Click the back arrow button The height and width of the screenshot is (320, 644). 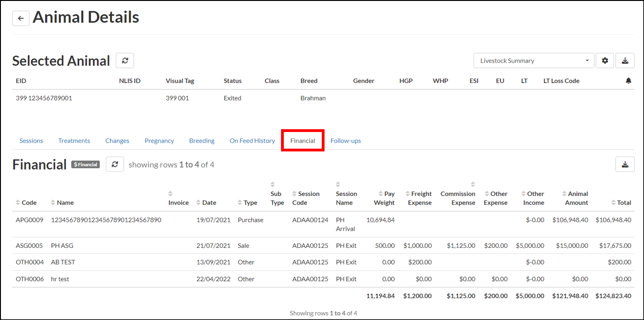[20, 18]
